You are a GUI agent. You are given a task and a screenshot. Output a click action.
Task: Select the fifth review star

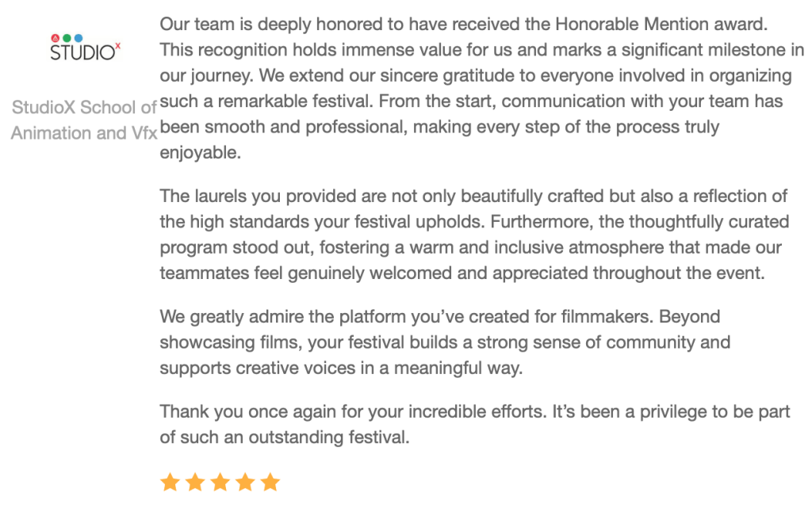[270, 482]
